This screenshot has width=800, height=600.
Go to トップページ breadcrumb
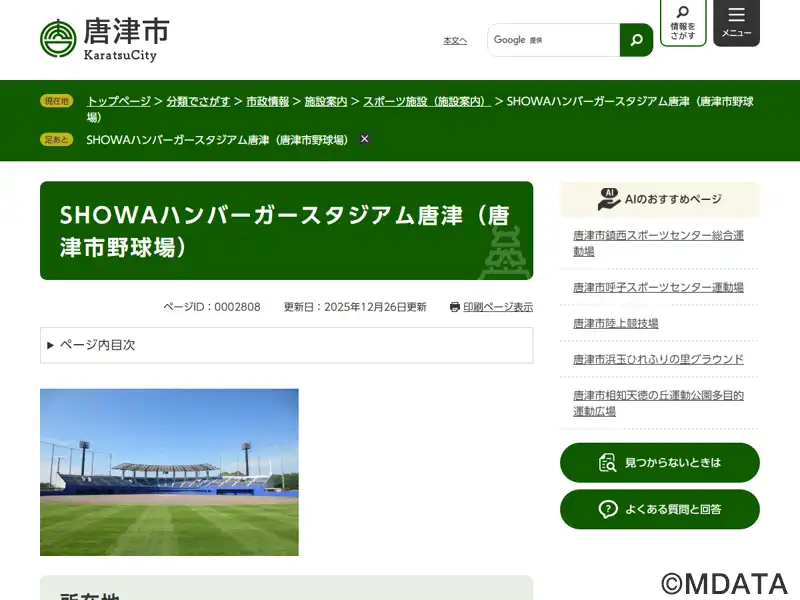click(x=119, y=102)
